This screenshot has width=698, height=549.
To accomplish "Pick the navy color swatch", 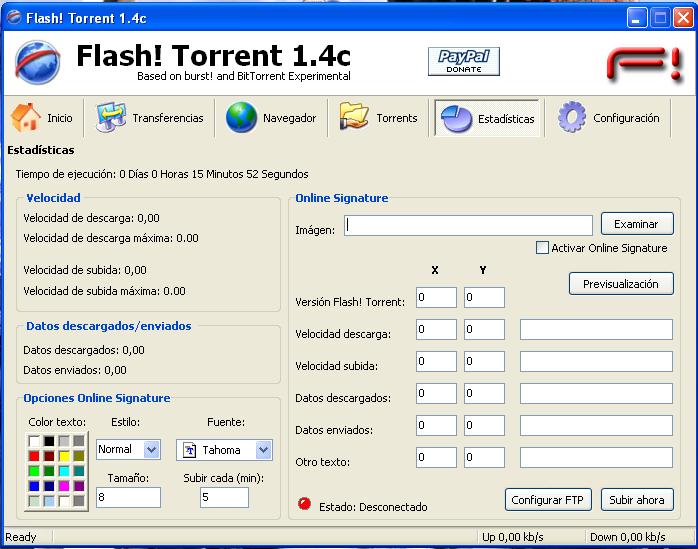I will (x=49, y=486).
